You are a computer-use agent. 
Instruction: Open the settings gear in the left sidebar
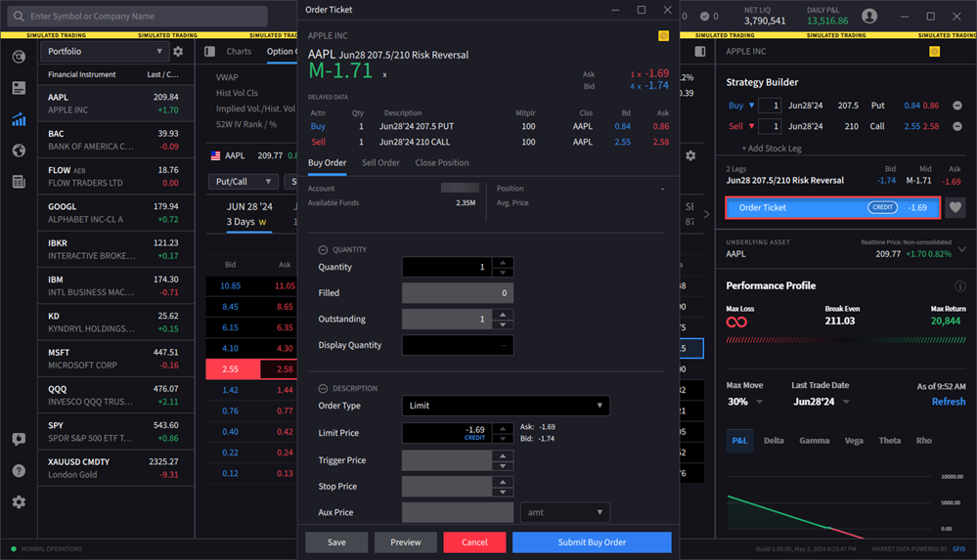[x=19, y=501]
